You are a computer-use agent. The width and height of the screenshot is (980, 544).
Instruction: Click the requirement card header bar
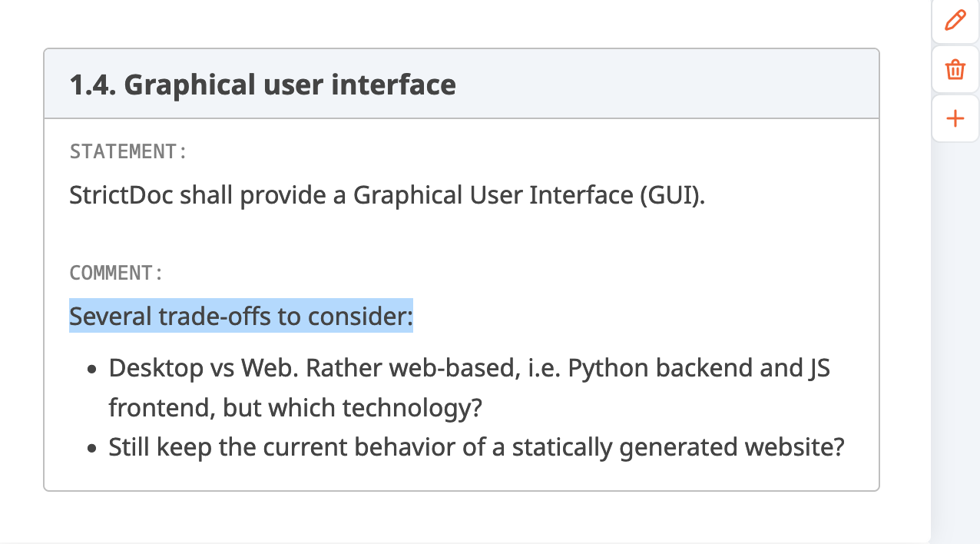pyautogui.click(x=461, y=84)
